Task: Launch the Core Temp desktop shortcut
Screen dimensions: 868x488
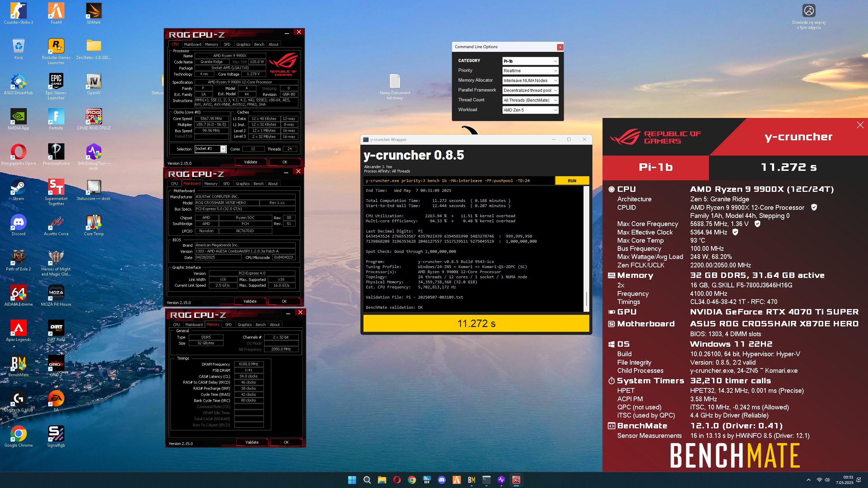Action: click(94, 225)
